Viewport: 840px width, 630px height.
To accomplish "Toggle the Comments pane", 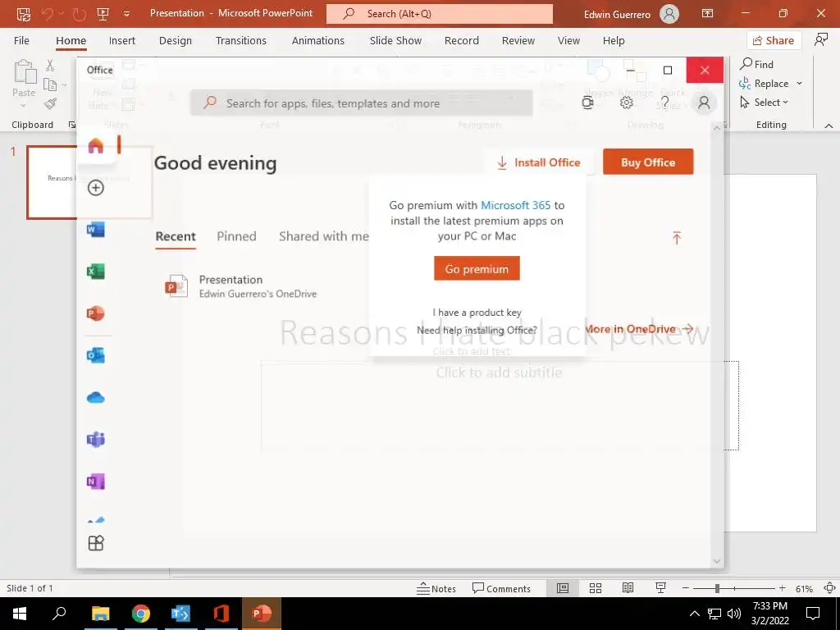I will coord(501,588).
